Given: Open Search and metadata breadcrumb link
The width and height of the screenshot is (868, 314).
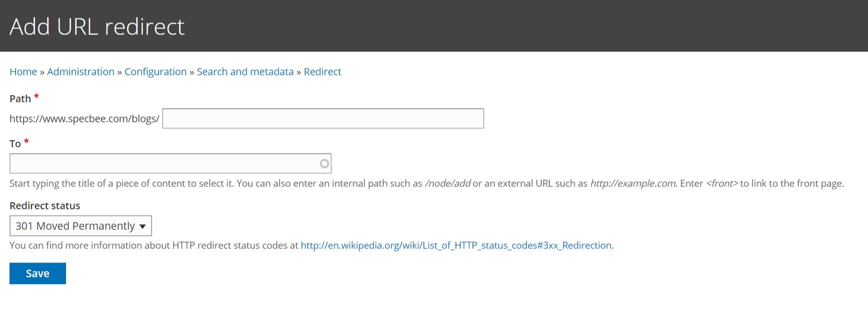Looking at the screenshot, I should pyautogui.click(x=245, y=71).
